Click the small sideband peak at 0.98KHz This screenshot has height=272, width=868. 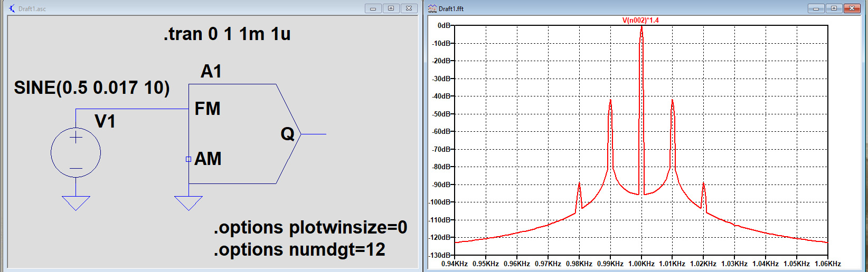(x=579, y=183)
